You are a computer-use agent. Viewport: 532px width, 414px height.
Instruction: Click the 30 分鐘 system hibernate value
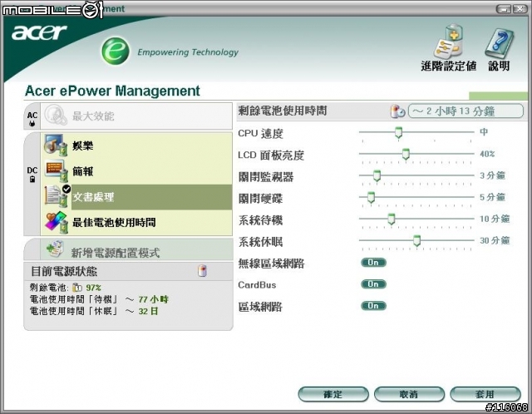[x=495, y=240]
